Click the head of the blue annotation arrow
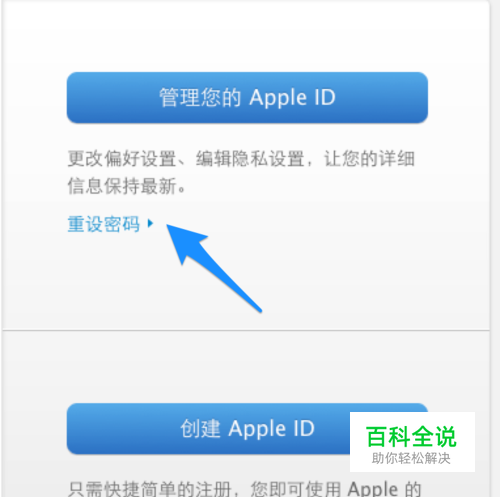 point(183,240)
